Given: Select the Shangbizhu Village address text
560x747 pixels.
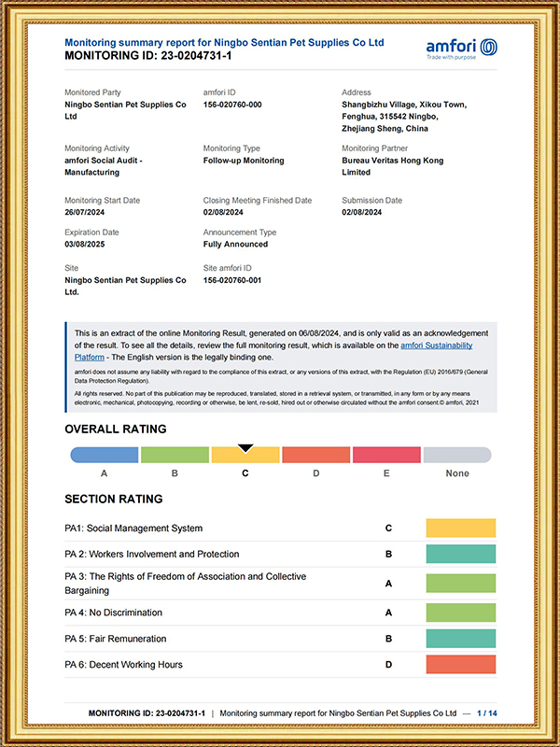Looking at the screenshot, I should point(404,116).
